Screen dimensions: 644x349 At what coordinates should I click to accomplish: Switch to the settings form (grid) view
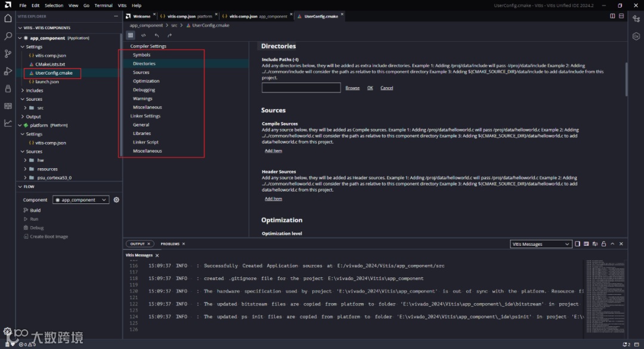point(131,35)
